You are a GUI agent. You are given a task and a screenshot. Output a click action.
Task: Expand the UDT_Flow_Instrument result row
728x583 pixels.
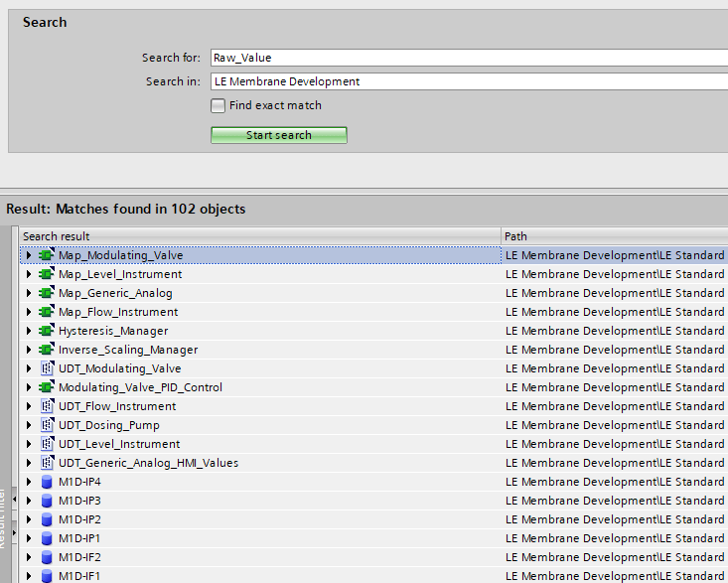pos(29,406)
